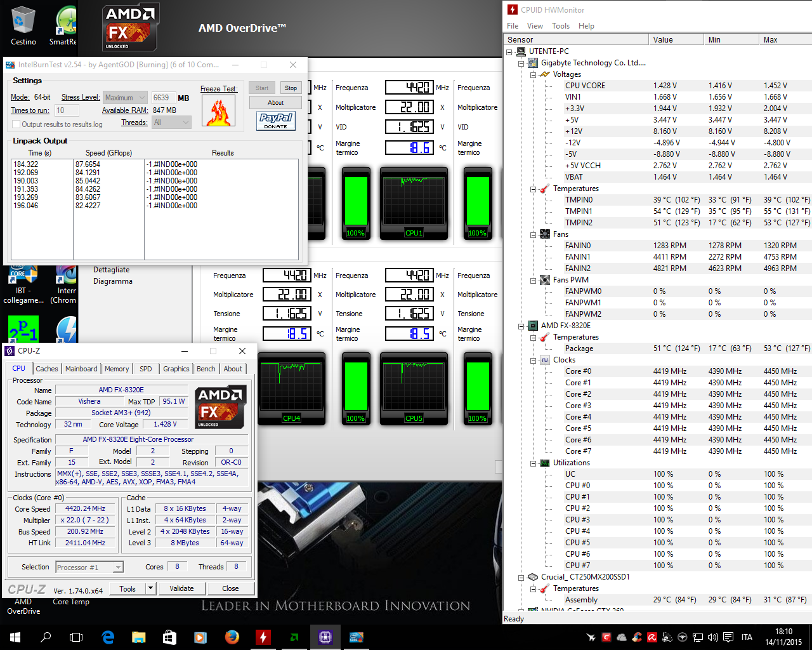The image size is (812, 650).
Task: Collapse the Clocks section expander
Action: (x=534, y=360)
